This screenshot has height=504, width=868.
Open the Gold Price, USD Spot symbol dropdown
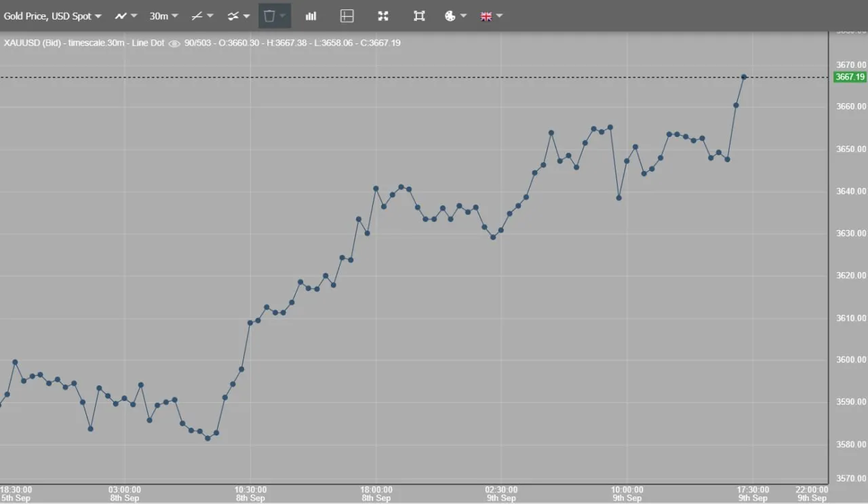[x=53, y=16]
